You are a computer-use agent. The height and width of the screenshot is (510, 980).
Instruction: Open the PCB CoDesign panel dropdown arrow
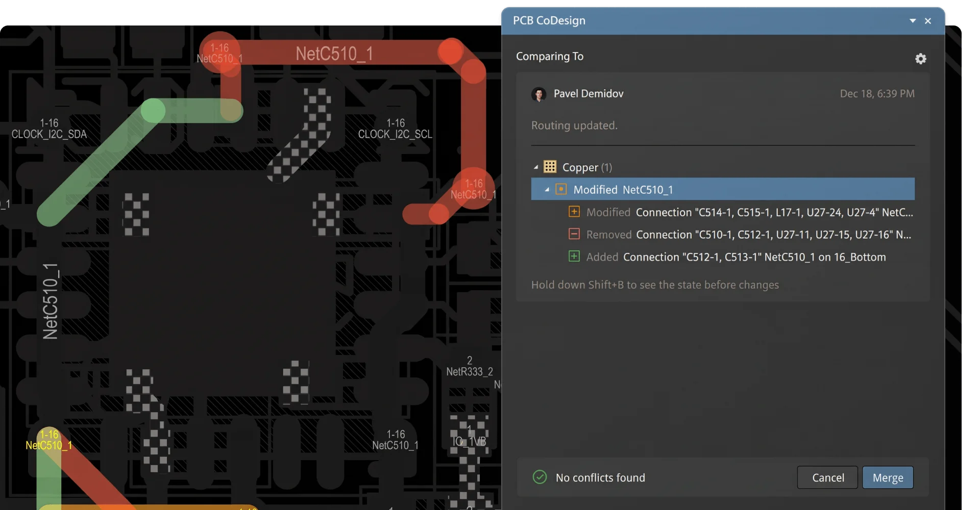(913, 21)
